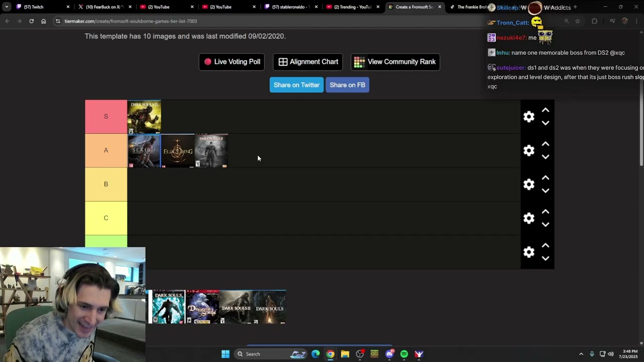The width and height of the screenshot is (644, 362).
Task: Select Elden Ring cover in A tier
Action: coord(178,150)
